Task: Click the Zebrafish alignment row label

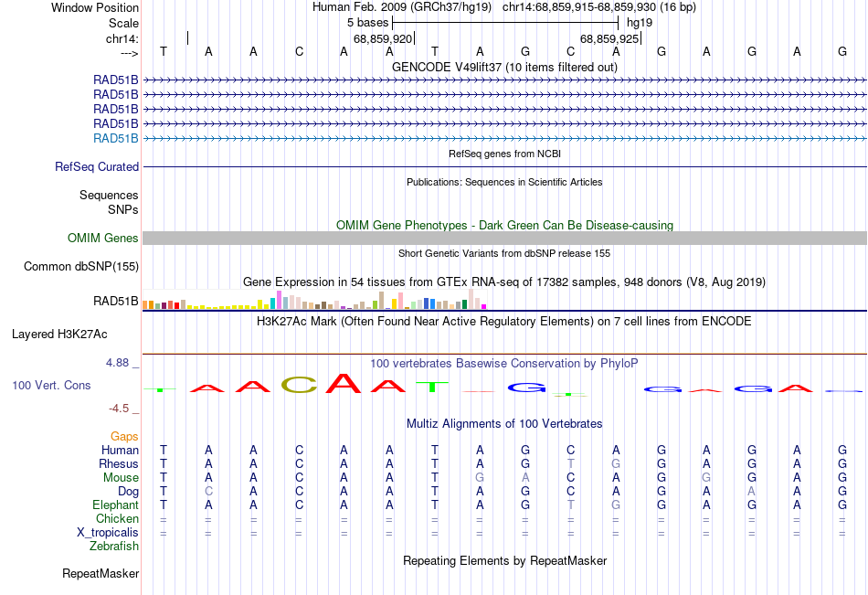Action: tap(114, 547)
